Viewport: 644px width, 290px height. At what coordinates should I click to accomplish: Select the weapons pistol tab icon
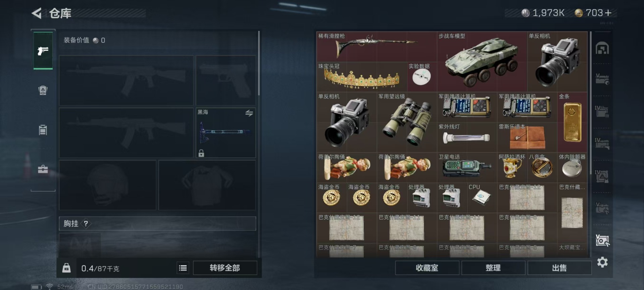pos(43,51)
